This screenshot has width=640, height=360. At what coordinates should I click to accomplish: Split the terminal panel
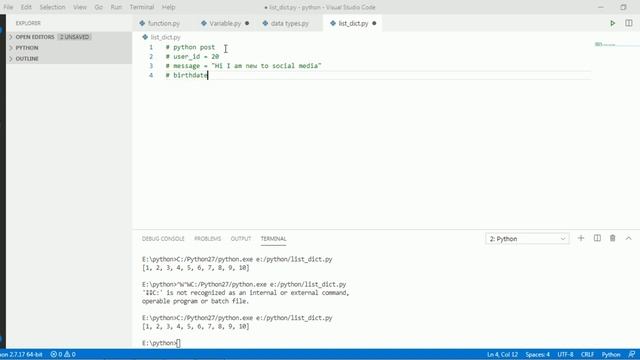(x=597, y=238)
